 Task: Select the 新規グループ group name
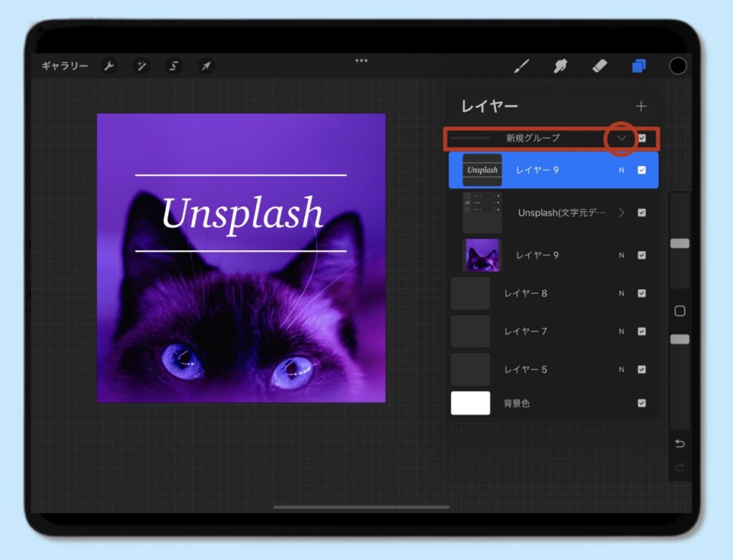pos(533,138)
